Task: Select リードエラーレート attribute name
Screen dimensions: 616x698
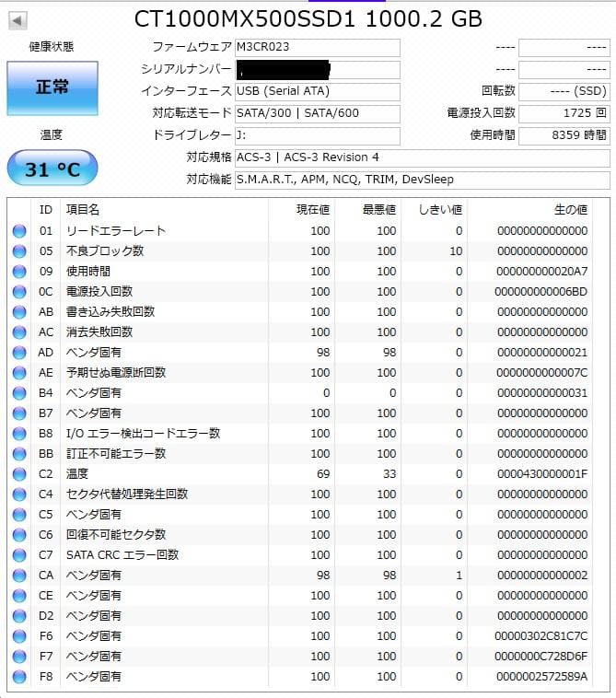Action: 116,231
